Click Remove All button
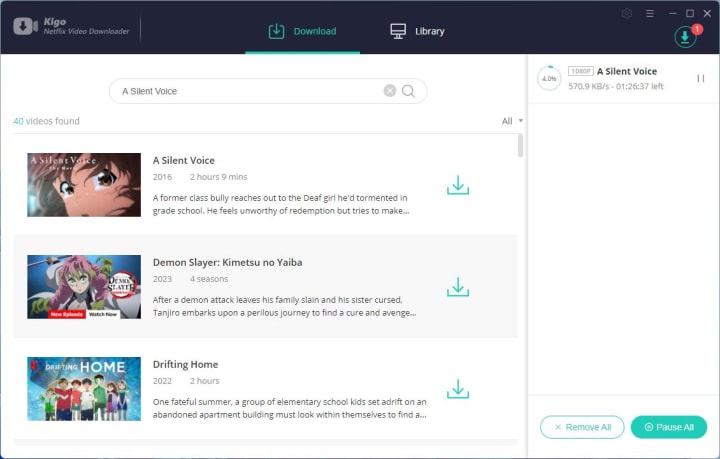Screen dimensions: 720x459 (x=582, y=427)
